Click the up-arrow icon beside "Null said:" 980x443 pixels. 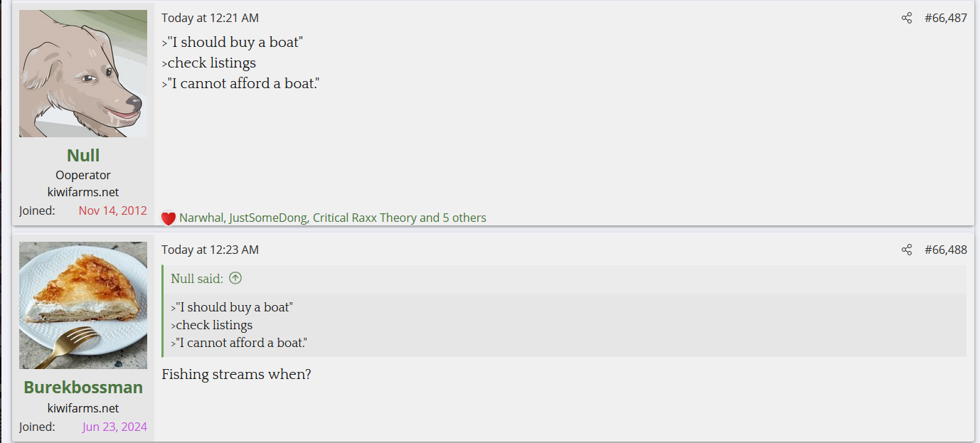[235, 279]
